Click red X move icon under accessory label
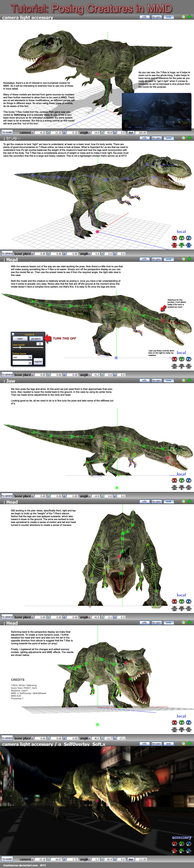Viewport: 194px width, 868px height. (x=174, y=851)
